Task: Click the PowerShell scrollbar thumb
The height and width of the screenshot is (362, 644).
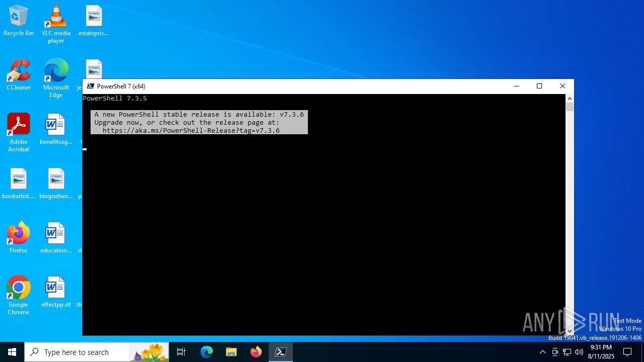Action: [570, 107]
